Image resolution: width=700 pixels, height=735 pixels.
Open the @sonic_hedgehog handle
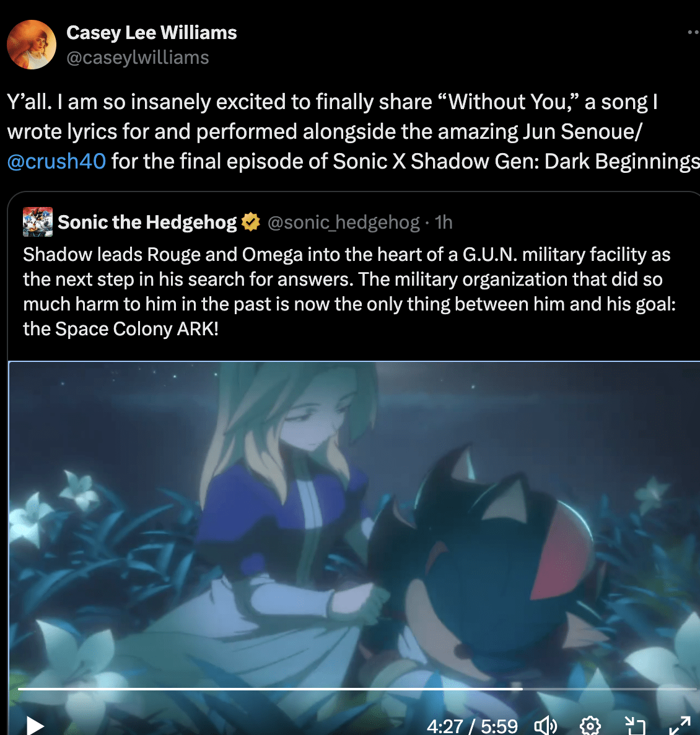tap(343, 222)
